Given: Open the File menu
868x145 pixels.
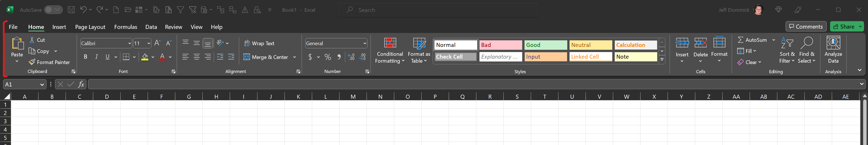Looking at the screenshot, I should (13, 27).
